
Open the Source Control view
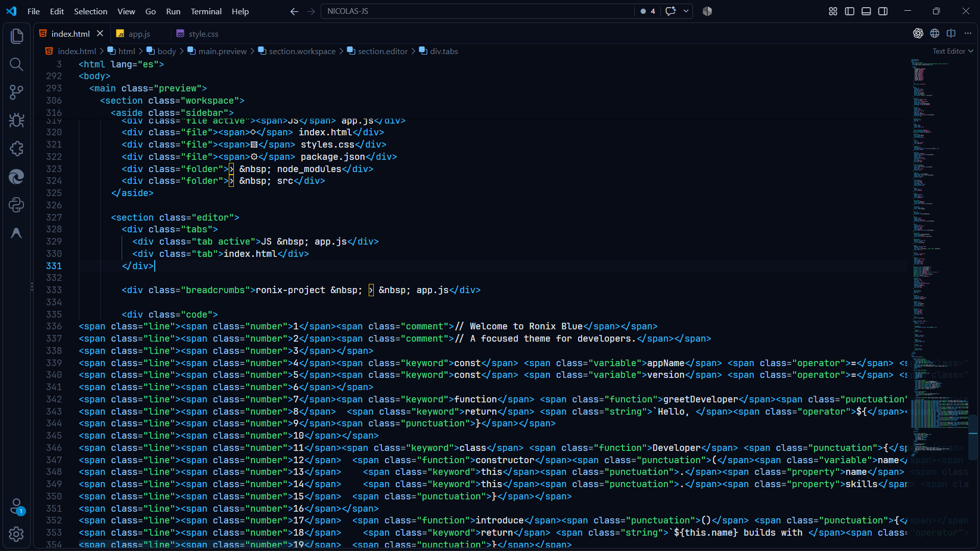pos(16,92)
